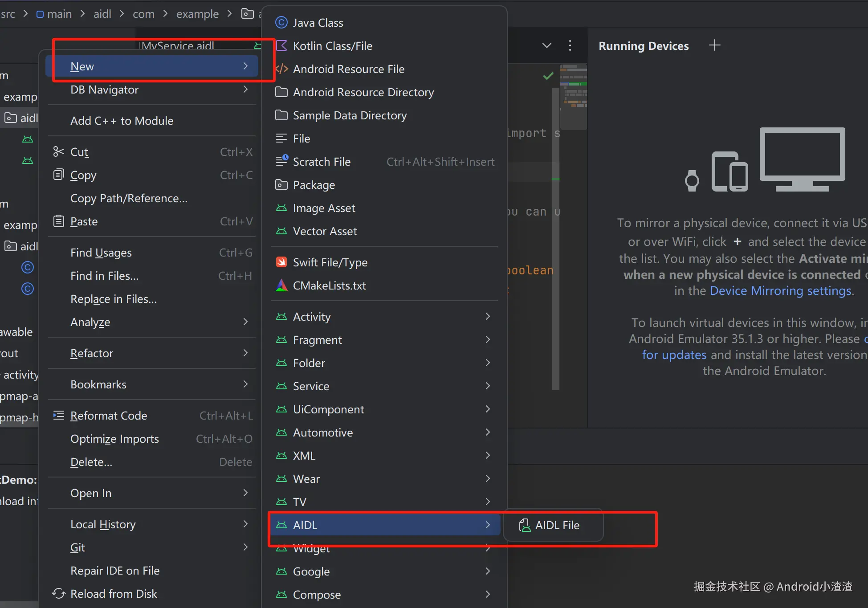Add a device with the plus icon
The width and height of the screenshot is (868, 608).
click(x=714, y=45)
